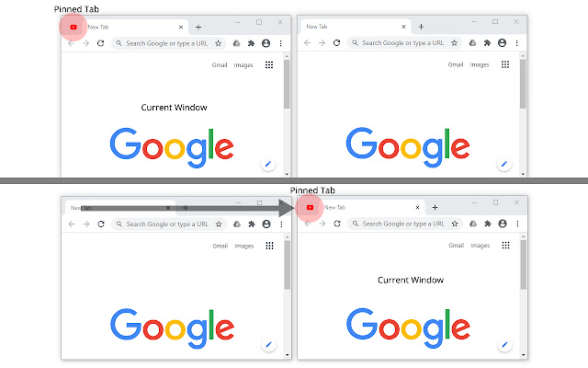Open Google apps grid in lower-right window
The height and width of the screenshot is (368, 588).
(x=506, y=246)
